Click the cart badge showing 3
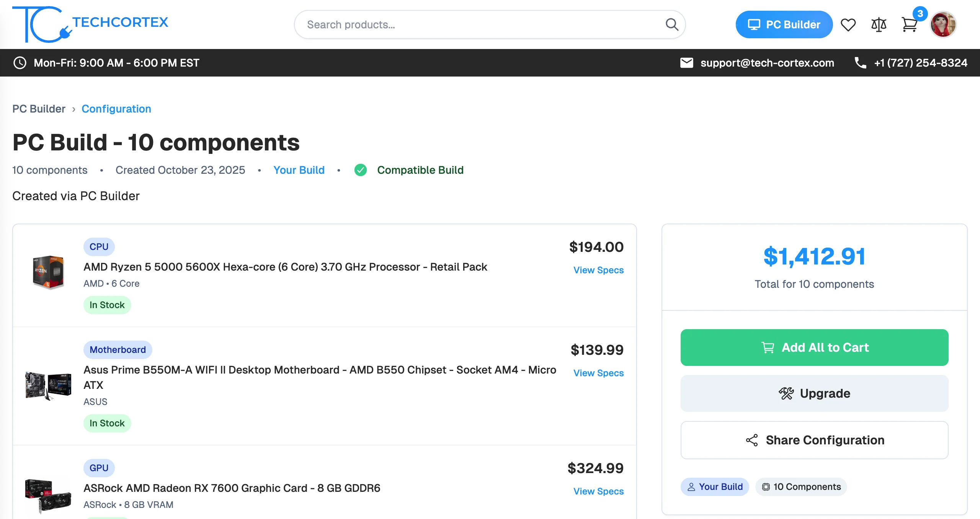The height and width of the screenshot is (519, 980). [920, 14]
